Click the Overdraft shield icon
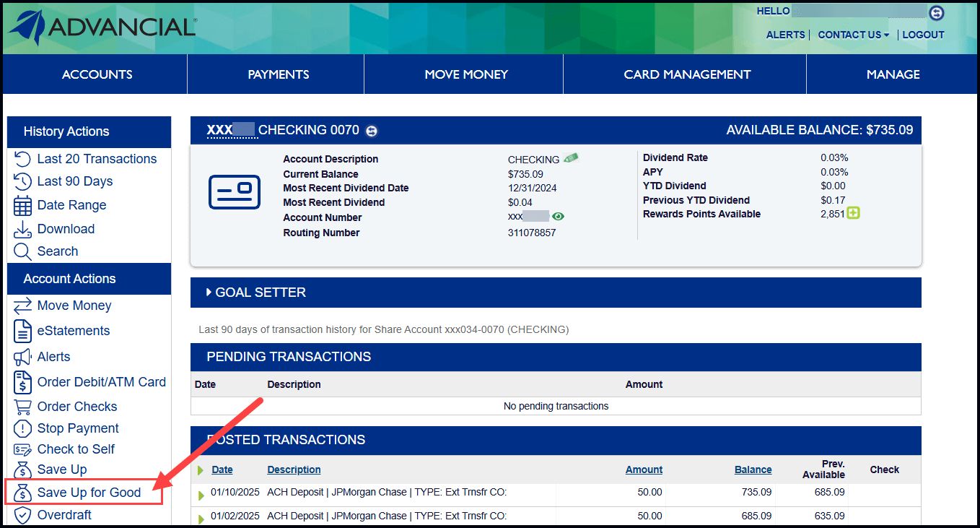The width and height of the screenshot is (980, 528). (x=22, y=515)
